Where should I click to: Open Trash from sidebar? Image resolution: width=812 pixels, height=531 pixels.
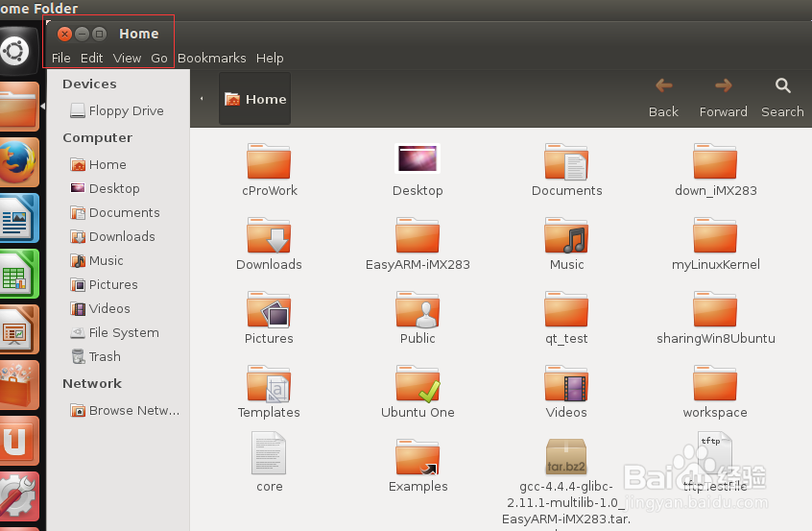(x=96, y=356)
